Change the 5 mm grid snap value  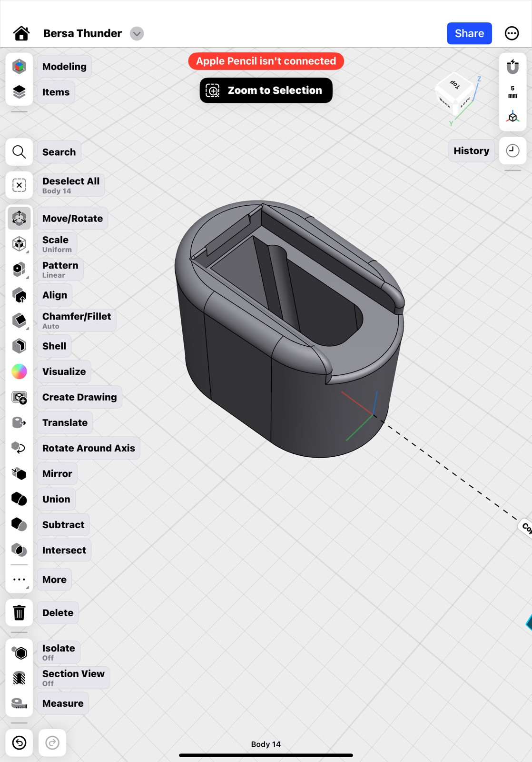click(x=512, y=92)
